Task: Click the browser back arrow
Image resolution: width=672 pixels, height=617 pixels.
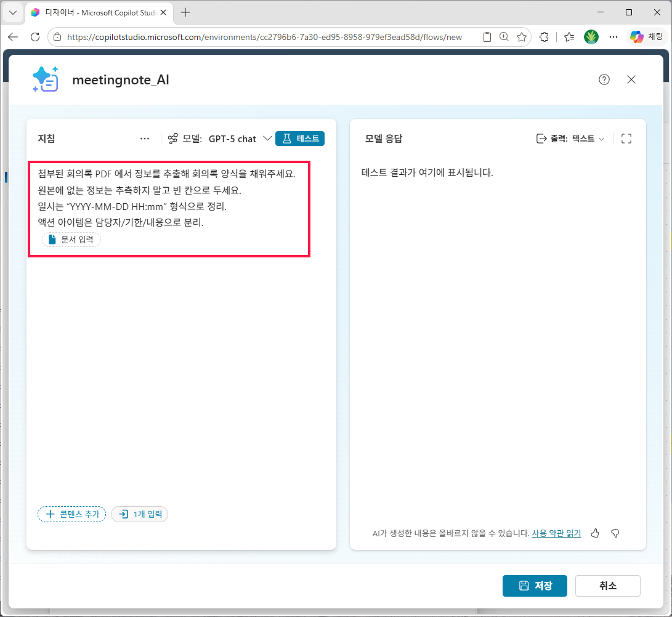Action: click(x=13, y=37)
